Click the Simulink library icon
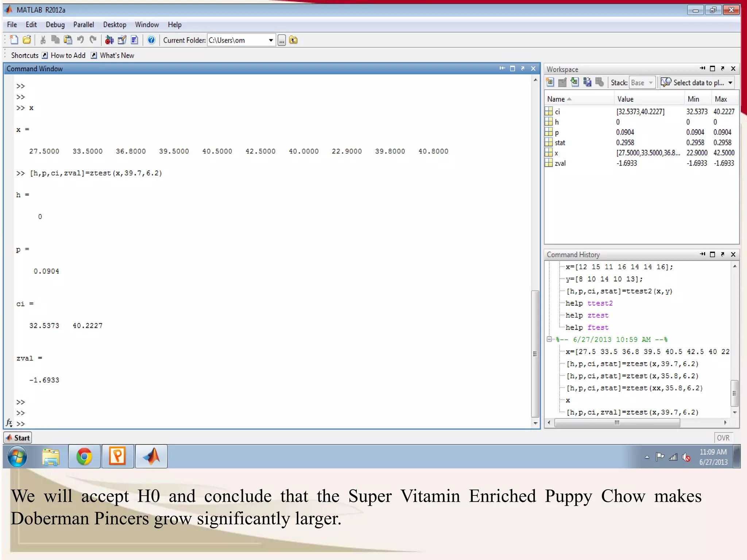747x560 pixels. [109, 40]
